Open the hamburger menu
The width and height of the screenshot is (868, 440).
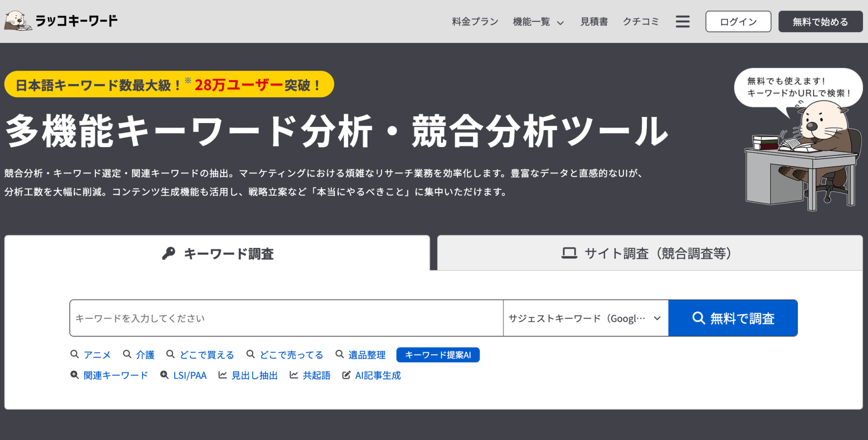point(683,21)
